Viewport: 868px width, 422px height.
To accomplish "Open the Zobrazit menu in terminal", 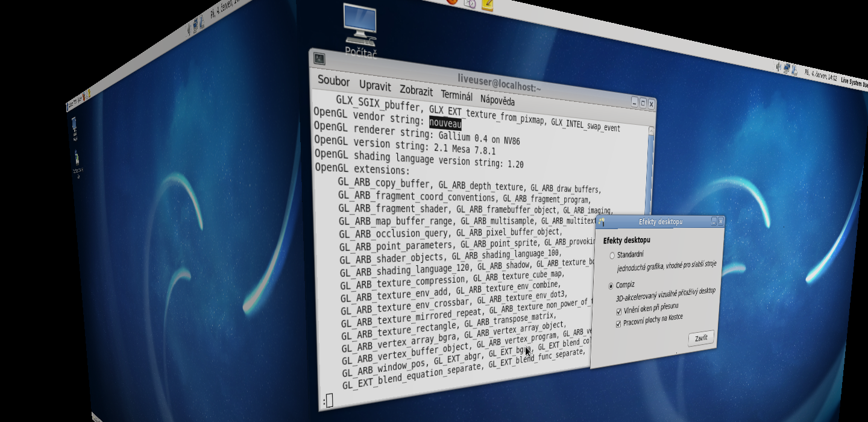I will coord(416,91).
